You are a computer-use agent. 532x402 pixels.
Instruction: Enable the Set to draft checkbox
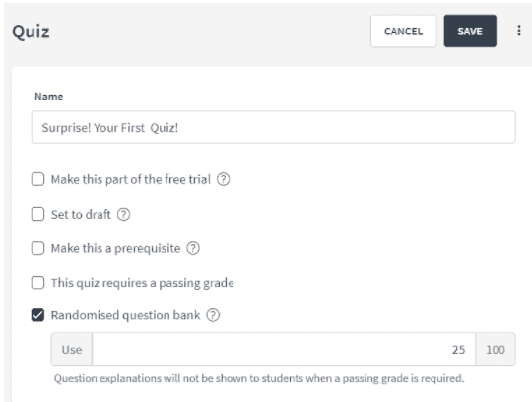pos(37,214)
